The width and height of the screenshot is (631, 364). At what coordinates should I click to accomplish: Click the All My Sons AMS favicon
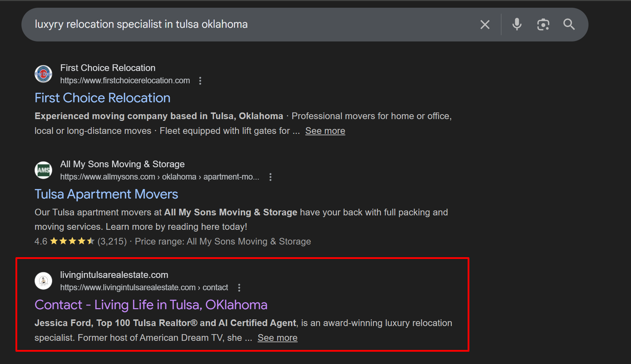coord(43,170)
